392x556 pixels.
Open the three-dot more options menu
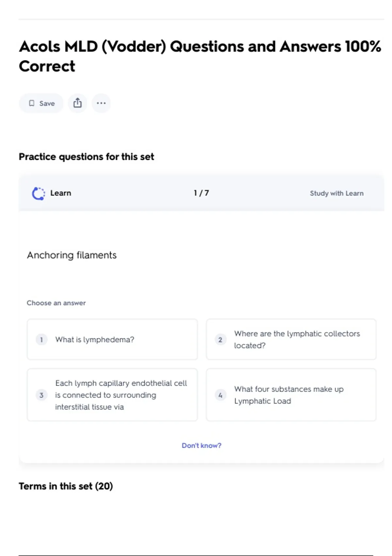pos(101,103)
